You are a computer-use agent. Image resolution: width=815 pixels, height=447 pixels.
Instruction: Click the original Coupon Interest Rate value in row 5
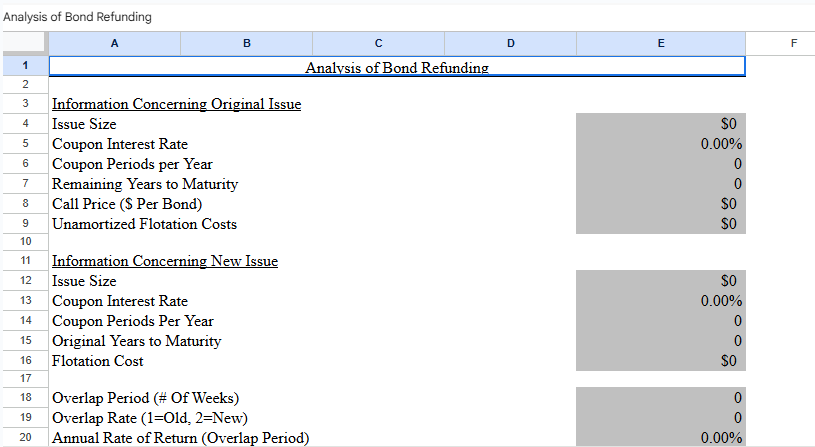point(660,144)
